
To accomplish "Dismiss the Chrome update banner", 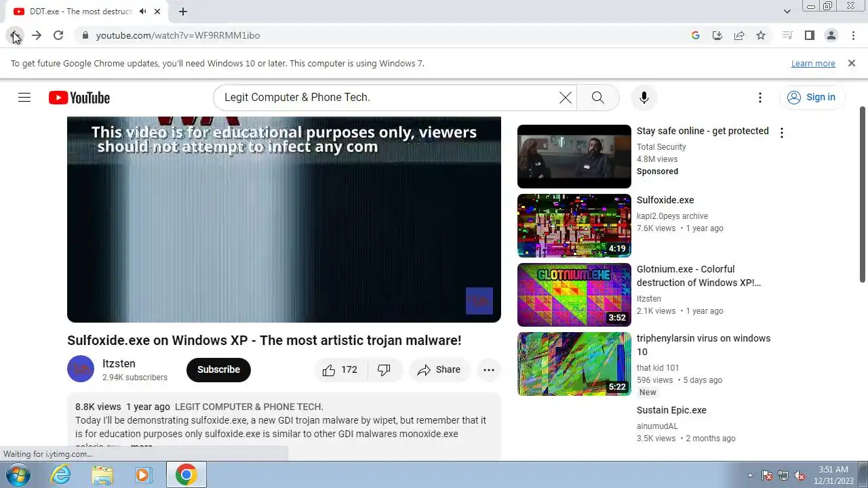I will 852,63.
